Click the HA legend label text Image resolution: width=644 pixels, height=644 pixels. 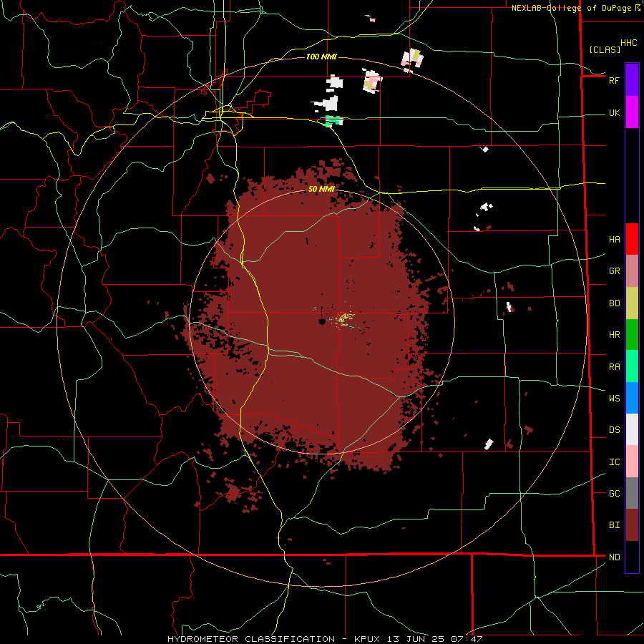[615, 240]
